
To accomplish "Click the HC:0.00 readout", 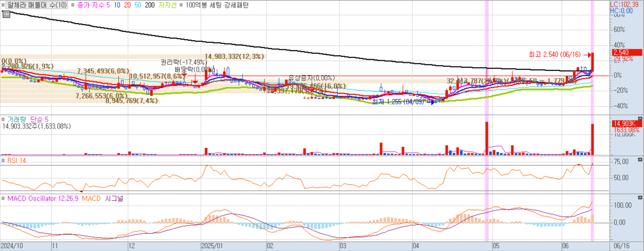I will [x=621, y=11].
